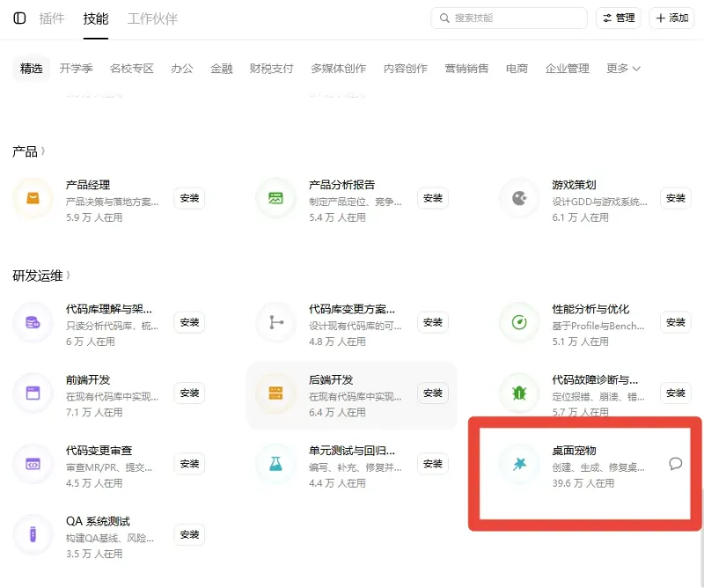The height and width of the screenshot is (588, 704).
Task: Open the 代码库变更方案 branch icon
Action: point(275,322)
